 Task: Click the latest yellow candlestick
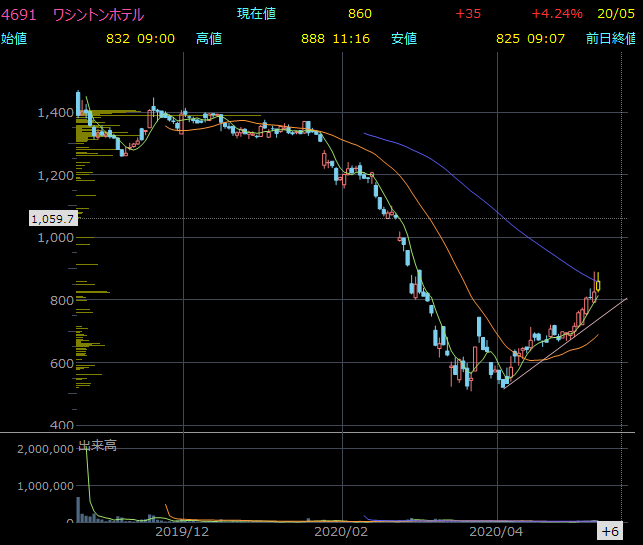[x=596, y=285]
